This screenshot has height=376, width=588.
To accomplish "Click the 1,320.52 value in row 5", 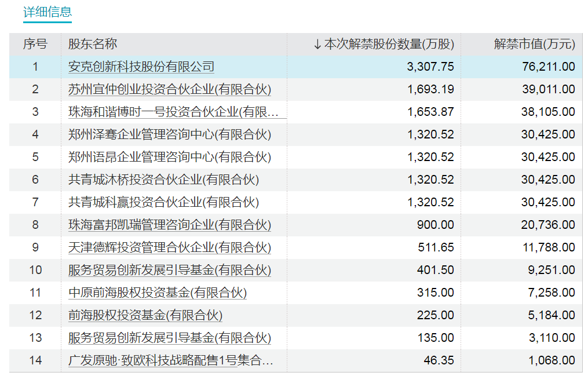I will [x=430, y=156].
